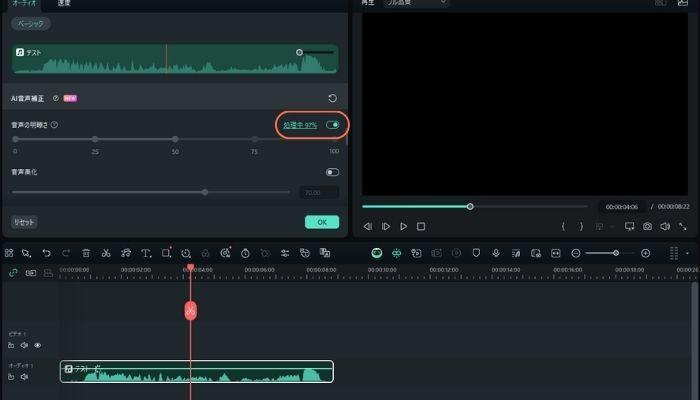
Task: Click the reset arrow beside AI音声補正
Action: pos(332,98)
